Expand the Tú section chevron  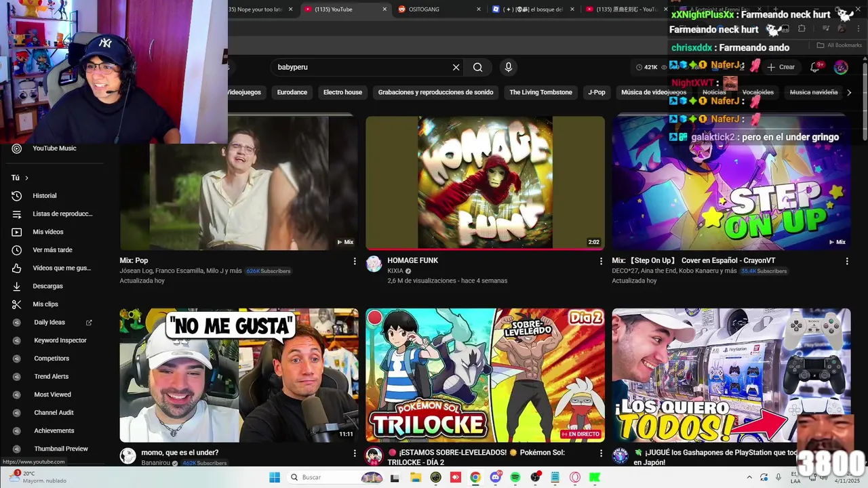tap(26, 178)
